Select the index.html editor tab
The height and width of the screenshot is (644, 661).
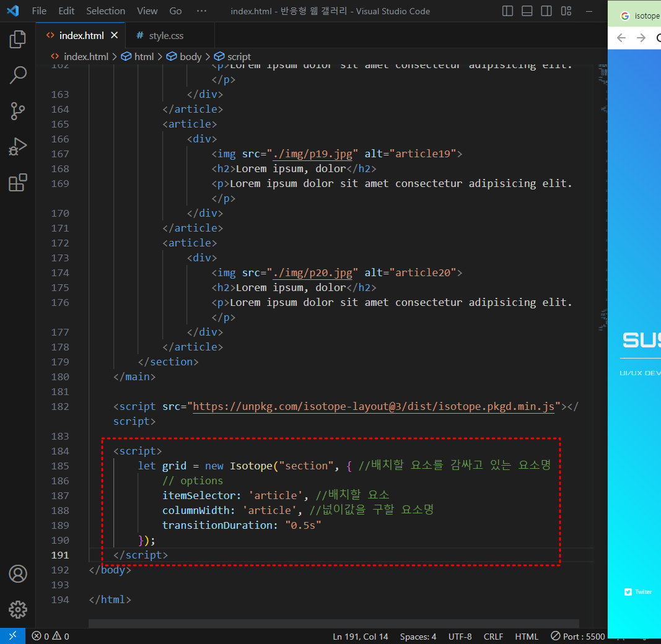81,36
